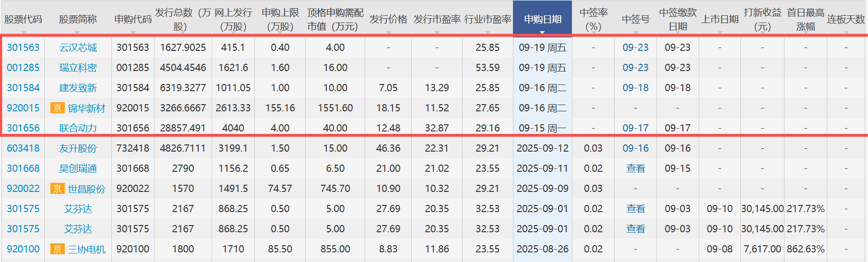Click the 打新收益(元) column header
Viewport: 868px width, 262px height.
[762, 19]
